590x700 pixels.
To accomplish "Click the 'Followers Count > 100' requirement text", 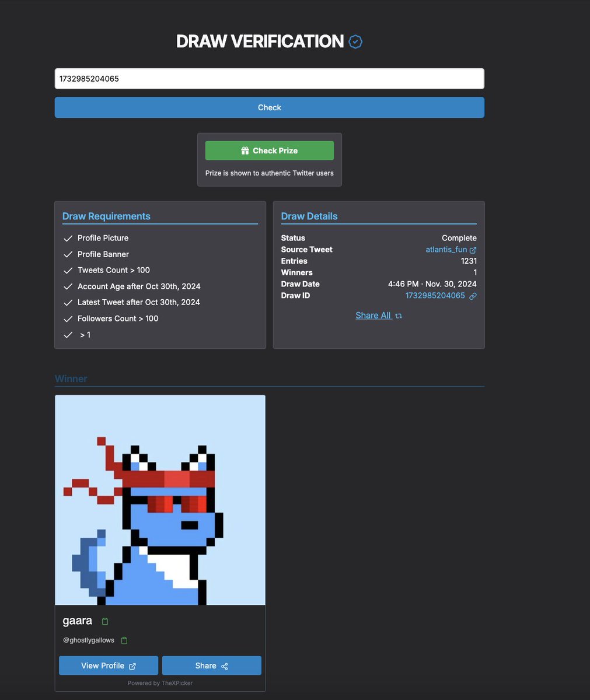I will 118,318.
